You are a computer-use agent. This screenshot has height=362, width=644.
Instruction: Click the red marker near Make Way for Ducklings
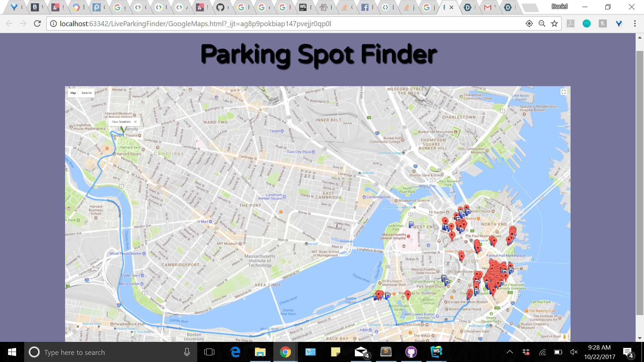click(x=408, y=295)
